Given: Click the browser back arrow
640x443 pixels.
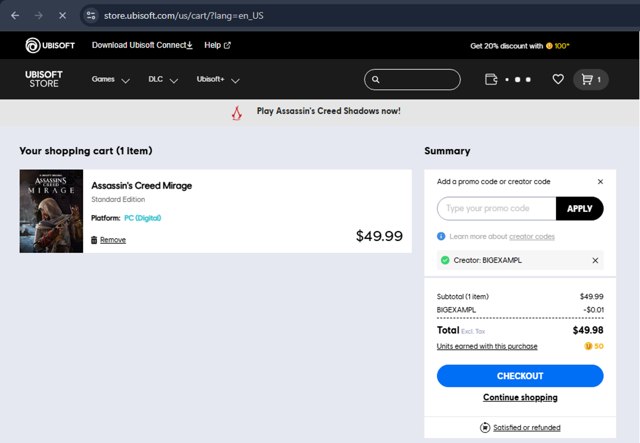Looking at the screenshot, I should (x=15, y=16).
